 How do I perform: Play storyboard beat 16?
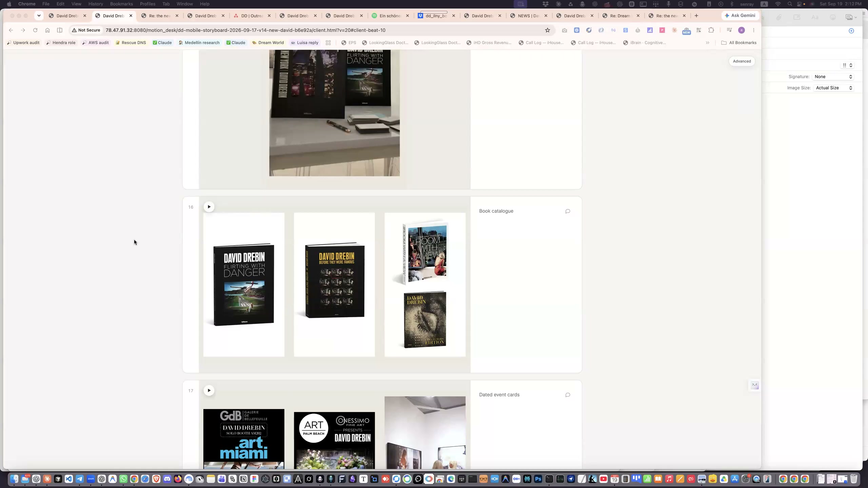[209, 207]
